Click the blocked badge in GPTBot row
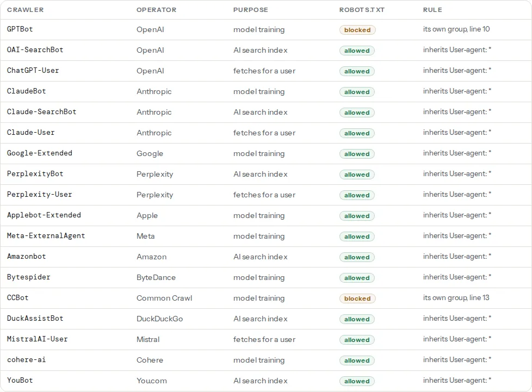Screen dimensions: 532x392 click(x=357, y=30)
